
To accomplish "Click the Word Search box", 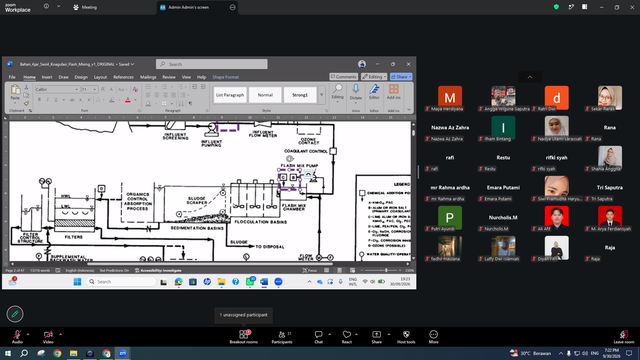I will (x=211, y=64).
